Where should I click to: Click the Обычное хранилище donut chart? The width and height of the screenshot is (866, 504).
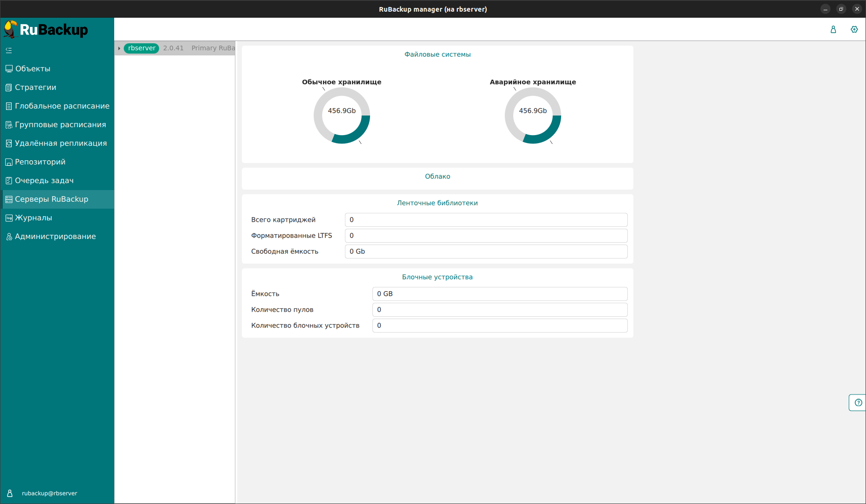coord(342,116)
